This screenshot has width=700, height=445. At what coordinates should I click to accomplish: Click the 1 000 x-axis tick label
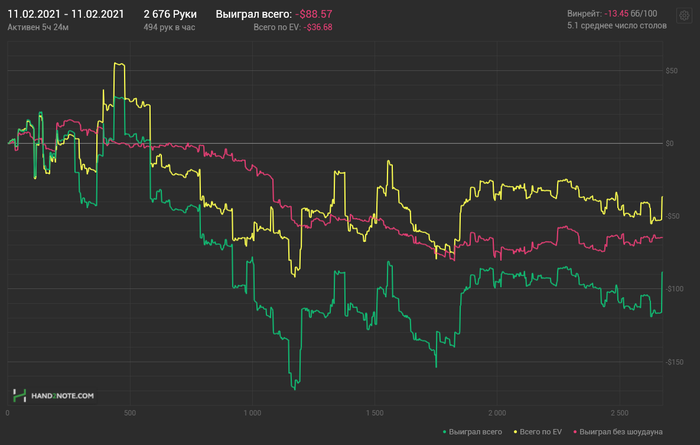[x=252, y=412]
